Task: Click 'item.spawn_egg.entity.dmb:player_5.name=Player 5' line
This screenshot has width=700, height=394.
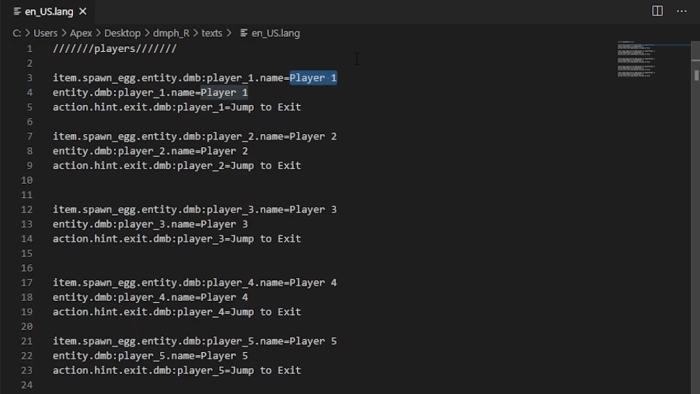Action: [x=195, y=341]
